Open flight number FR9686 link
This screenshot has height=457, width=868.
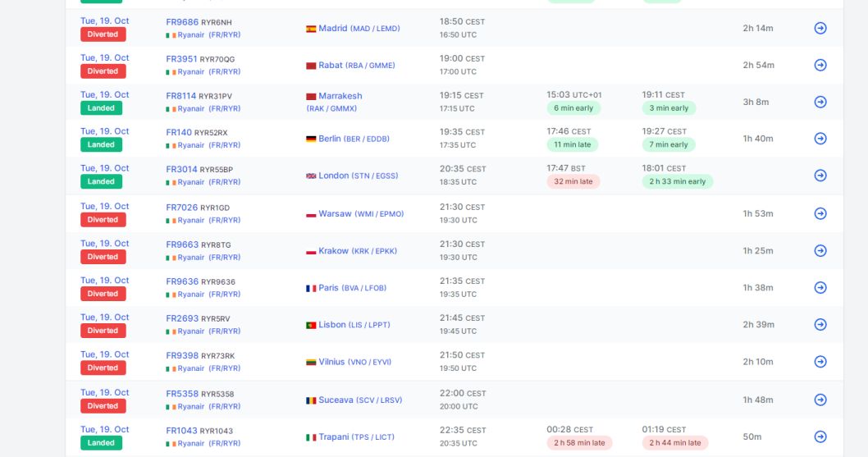click(x=182, y=22)
